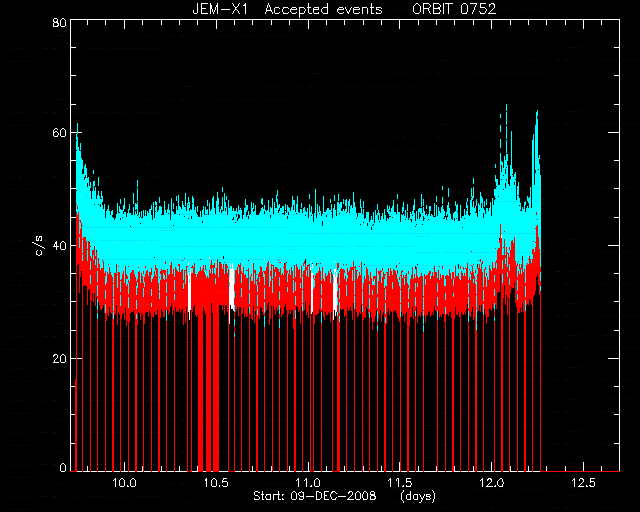
Task: Click the (days) unit label below the axis
Action: coord(418,496)
